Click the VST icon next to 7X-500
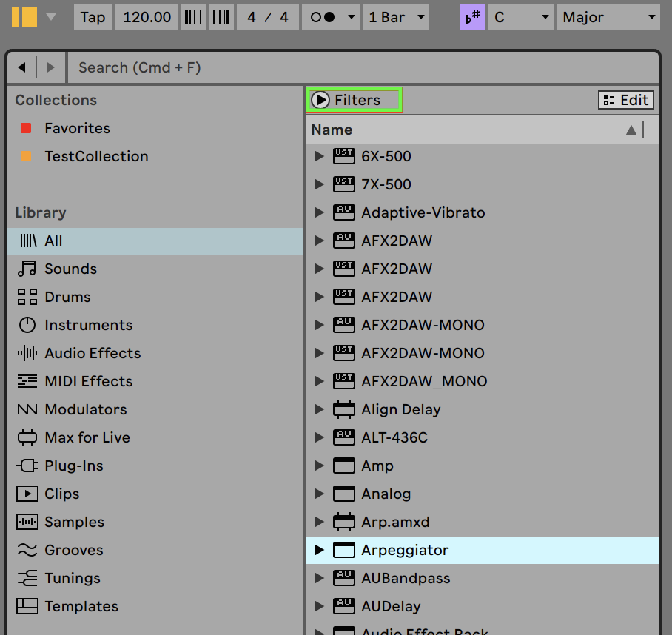The image size is (672, 635). click(344, 184)
